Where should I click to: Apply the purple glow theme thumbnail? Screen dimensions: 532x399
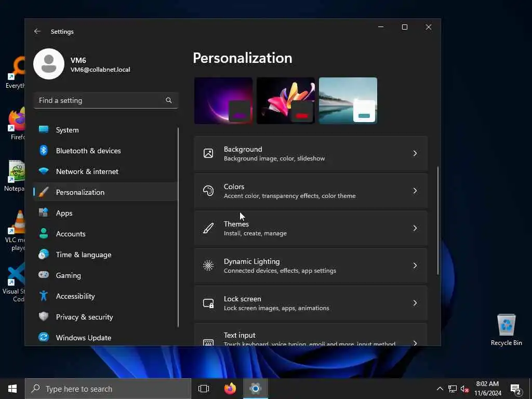coord(223,100)
